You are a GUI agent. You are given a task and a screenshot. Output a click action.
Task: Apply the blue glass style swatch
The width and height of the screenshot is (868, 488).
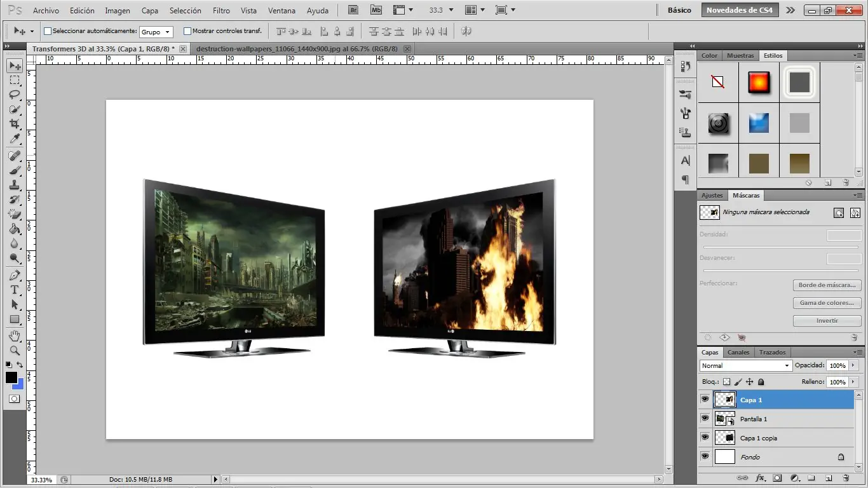pyautogui.click(x=759, y=123)
